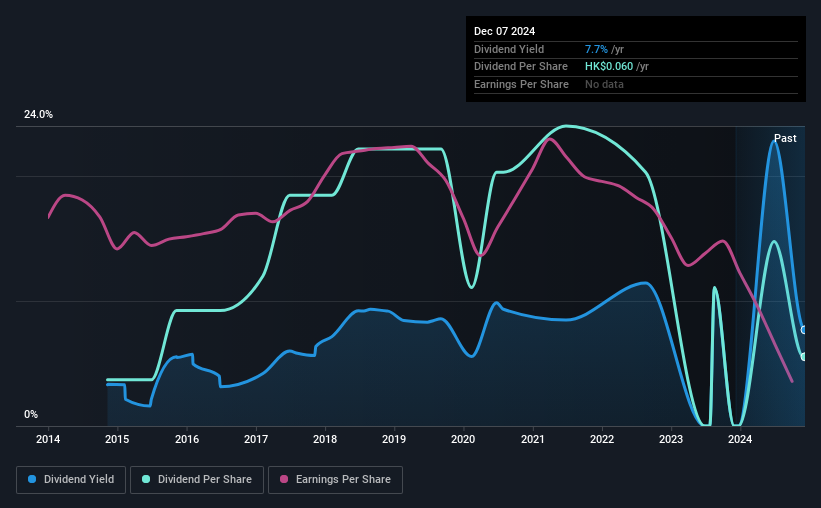Click the 2015 x-axis label

tap(117, 439)
